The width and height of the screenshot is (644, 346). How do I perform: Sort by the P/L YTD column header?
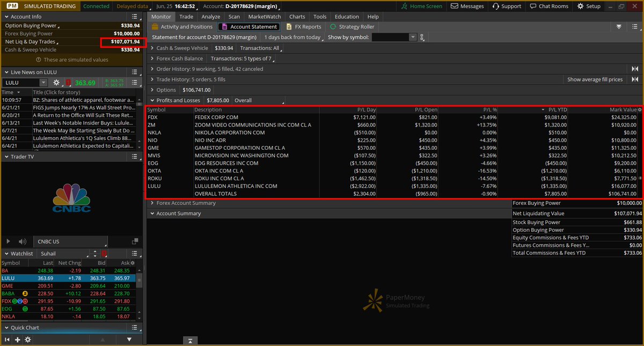point(558,109)
